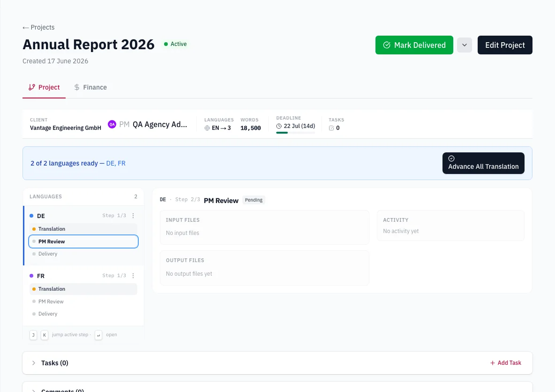Viewport: 555px width, 392px height.
Task: Click the green Active status badge
Action: (x=175, y=44)
